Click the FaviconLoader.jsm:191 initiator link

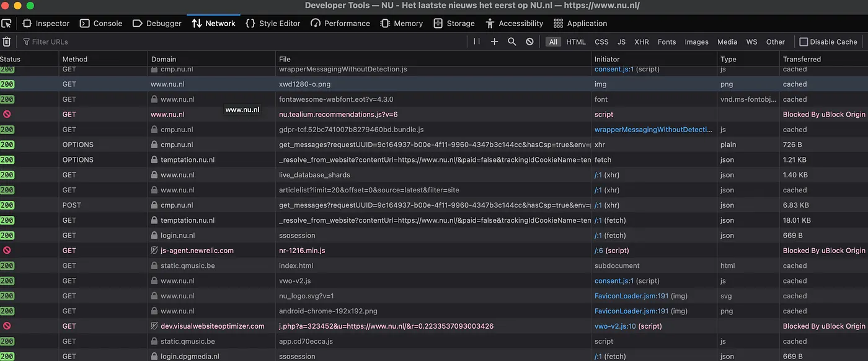[631, 295]
